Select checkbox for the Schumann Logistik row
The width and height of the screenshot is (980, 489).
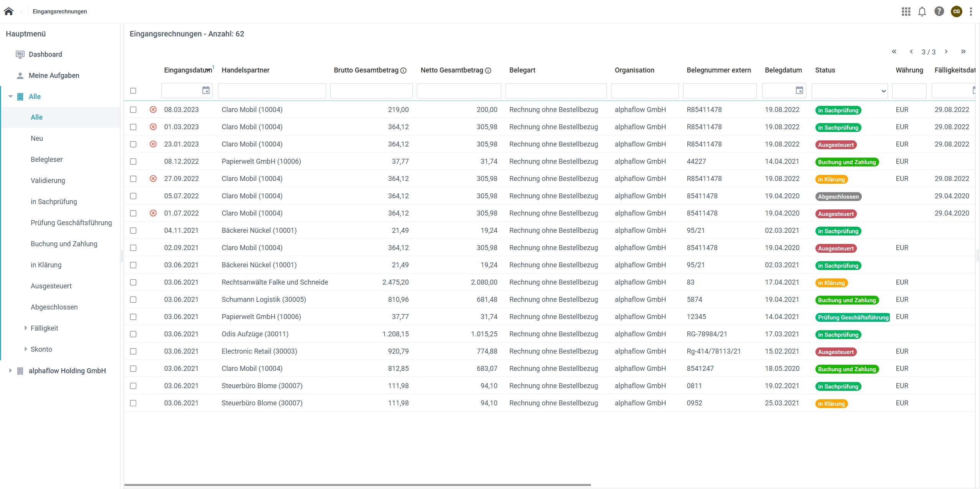point(133,300)
